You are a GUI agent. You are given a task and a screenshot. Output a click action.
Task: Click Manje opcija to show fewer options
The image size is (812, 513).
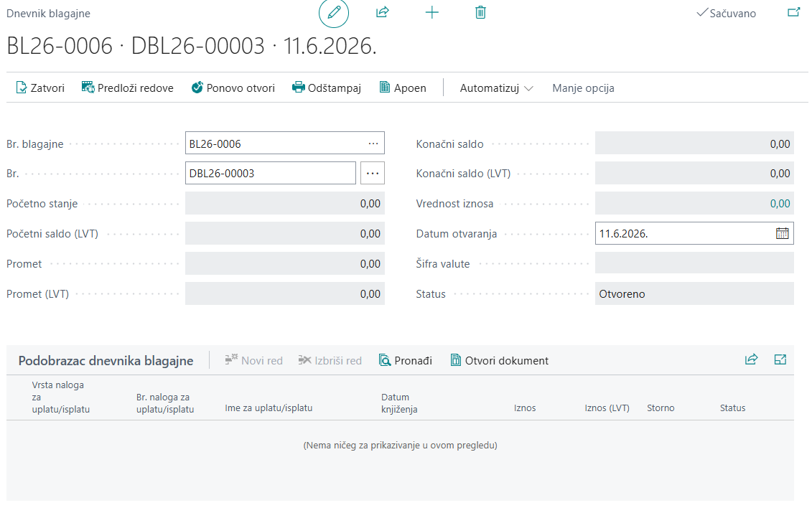583,88
